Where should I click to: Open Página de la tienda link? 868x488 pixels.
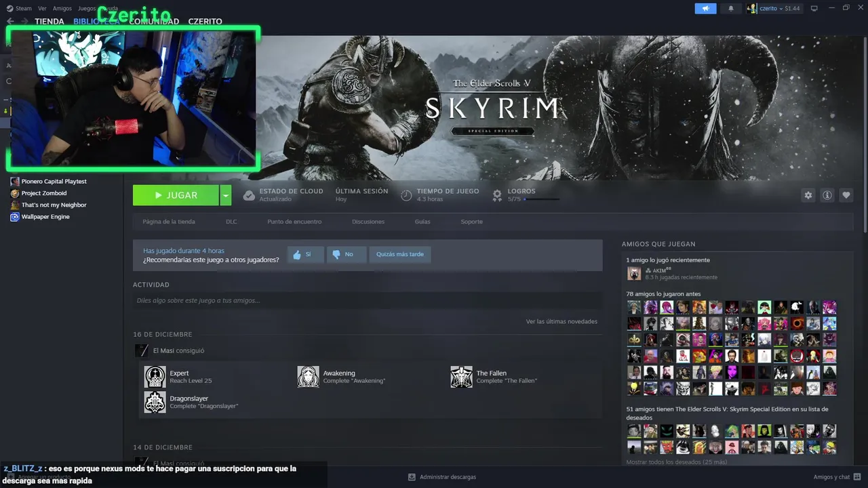pyautogui.click(x=169, y=222)
